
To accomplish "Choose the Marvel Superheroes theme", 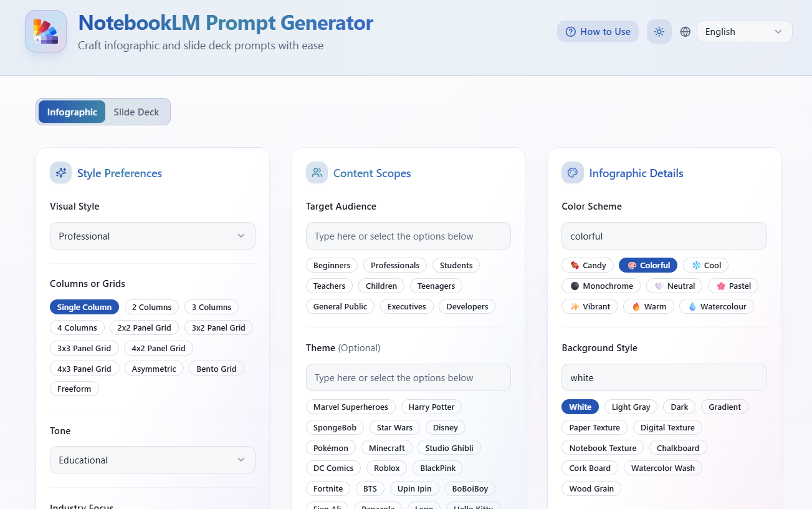I will coord(351,407).
